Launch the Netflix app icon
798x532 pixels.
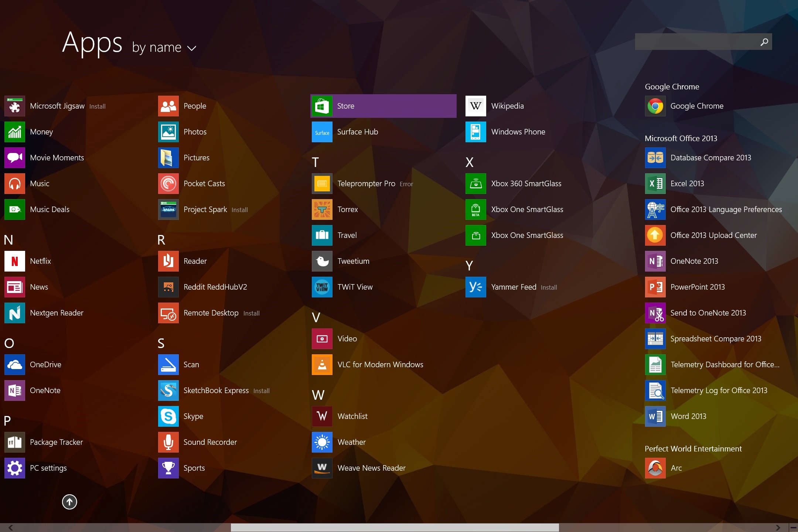point(15,261)
